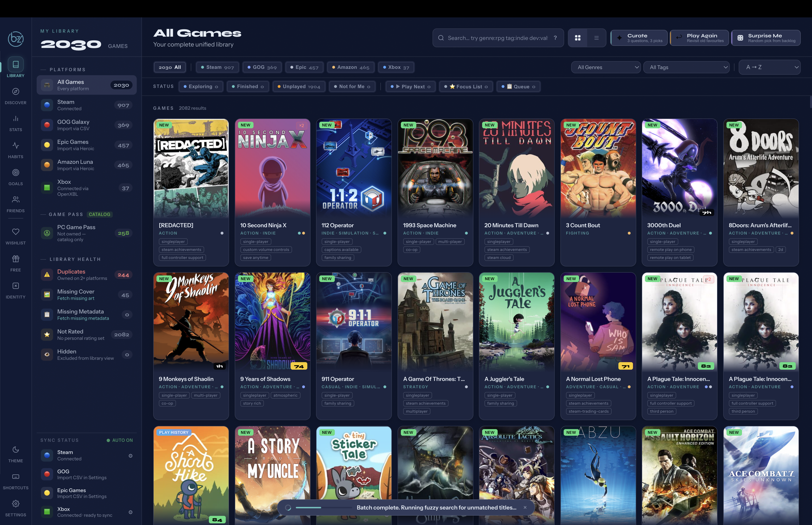Open Steam sync settings gear

tap(130, 455)
